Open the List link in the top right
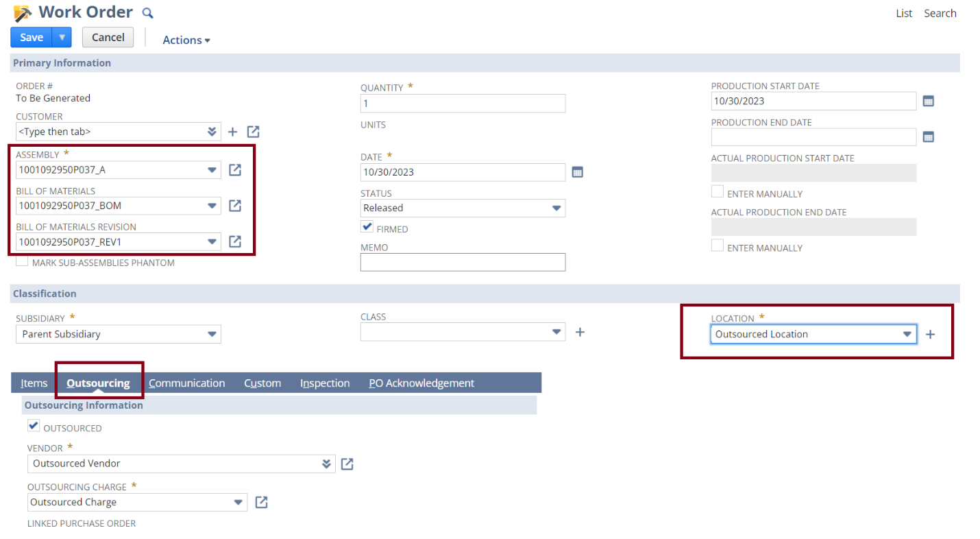The image size is (980, 539). pos(904,12)
